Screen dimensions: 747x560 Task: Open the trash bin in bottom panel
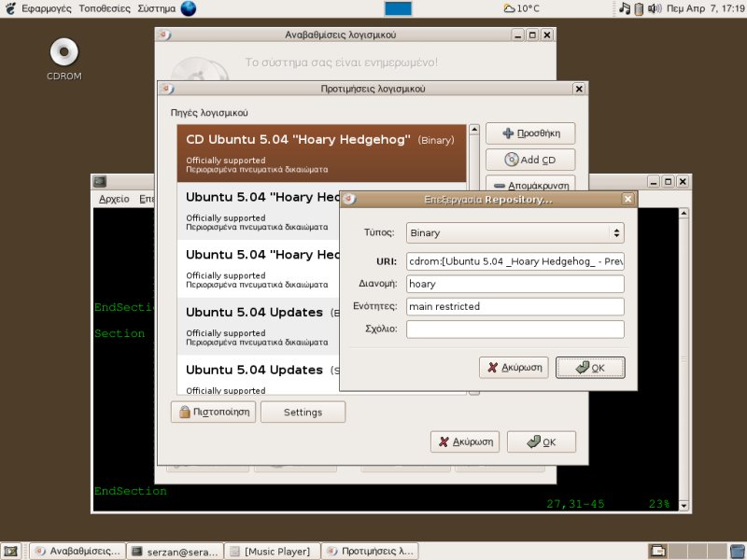pos(734,551)
